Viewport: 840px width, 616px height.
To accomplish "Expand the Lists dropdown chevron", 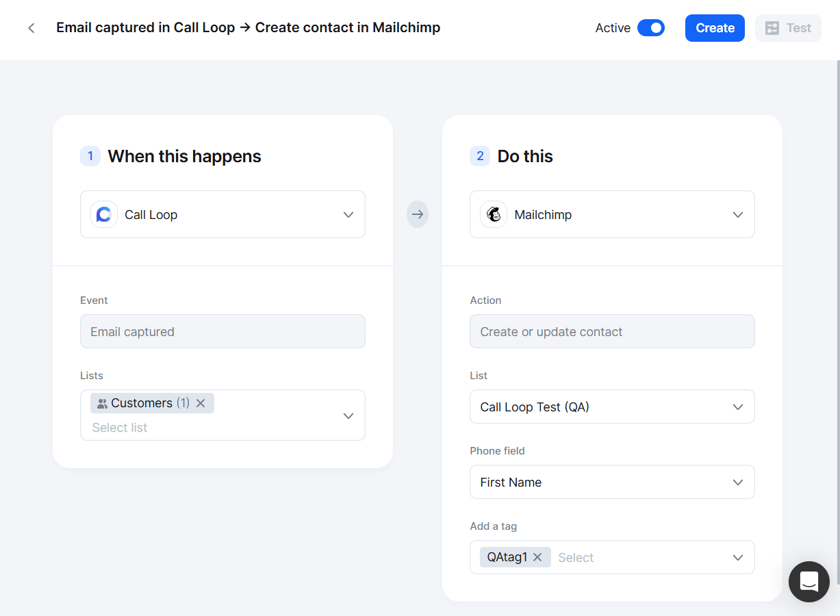I will click(348, 415).
